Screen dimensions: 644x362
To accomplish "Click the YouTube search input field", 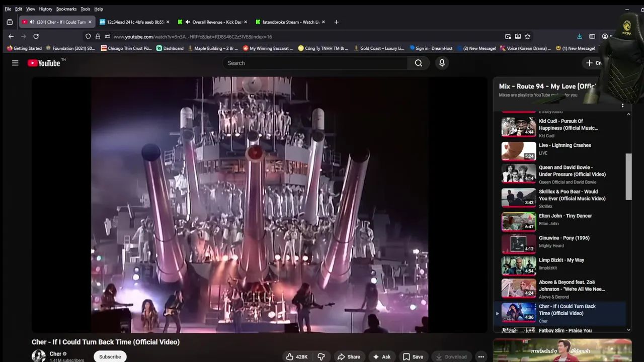I will 315,63.
